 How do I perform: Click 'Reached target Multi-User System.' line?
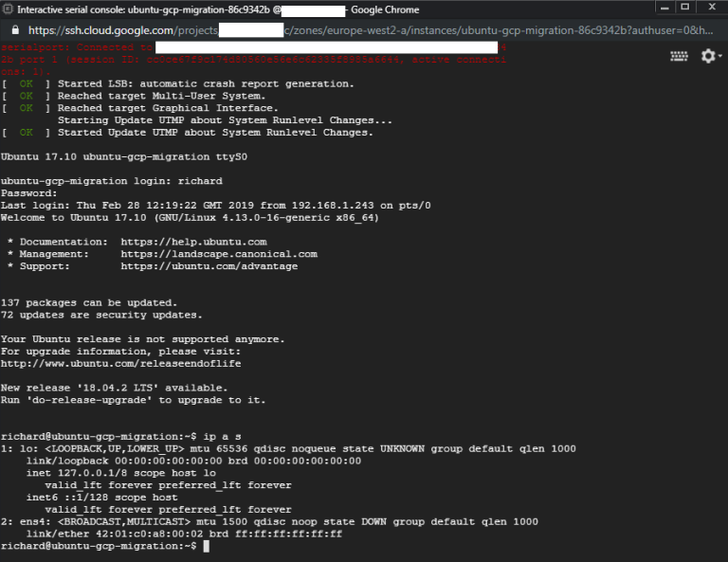click(x=134, y=96)
